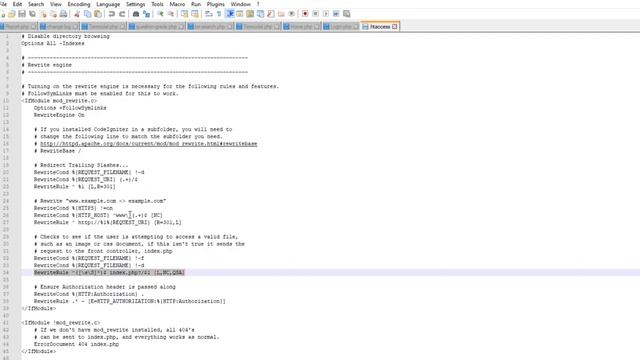The height and width of the screenshot is (360, 640).
Task: Open the Encoding menu
Action: pos(79,4)
